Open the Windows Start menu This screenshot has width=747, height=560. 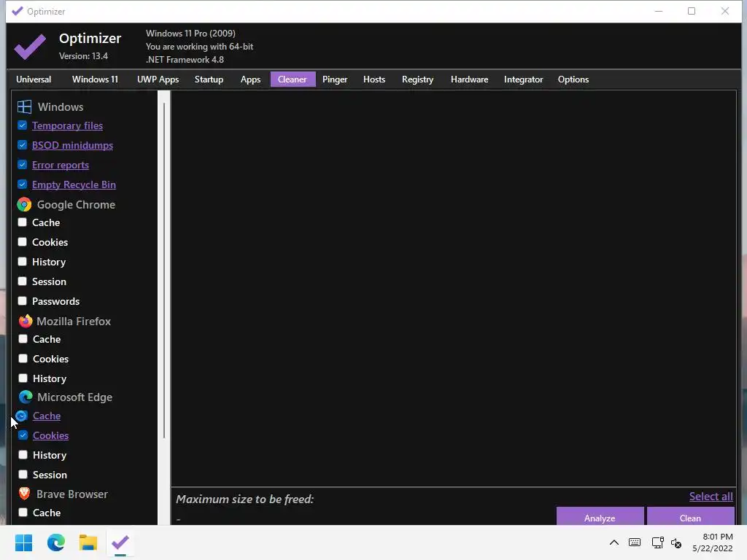(23, 542)
